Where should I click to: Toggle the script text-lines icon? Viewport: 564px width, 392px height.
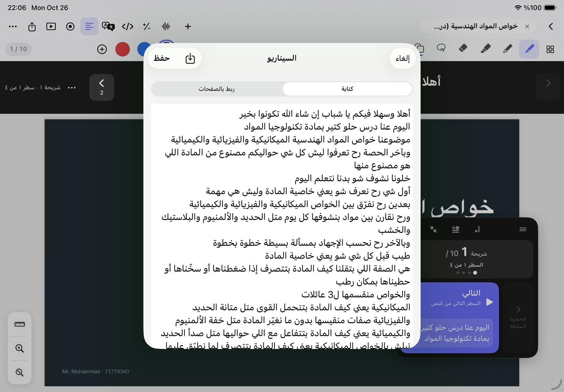pyautogui.click(x=89, y=26)
